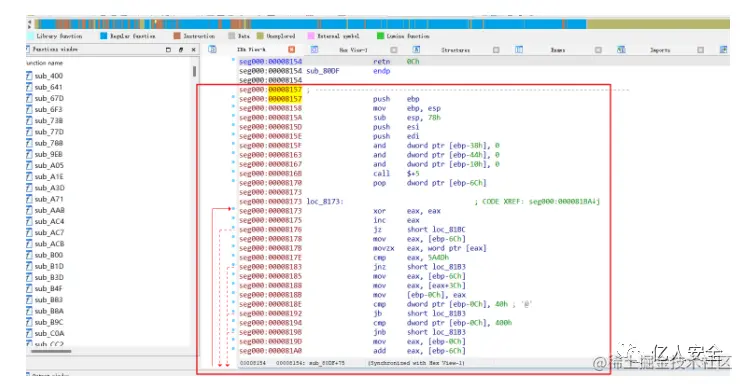Click the Function name column header
The height and width of the screenshot is (385, 746).
tap(45, 63)
